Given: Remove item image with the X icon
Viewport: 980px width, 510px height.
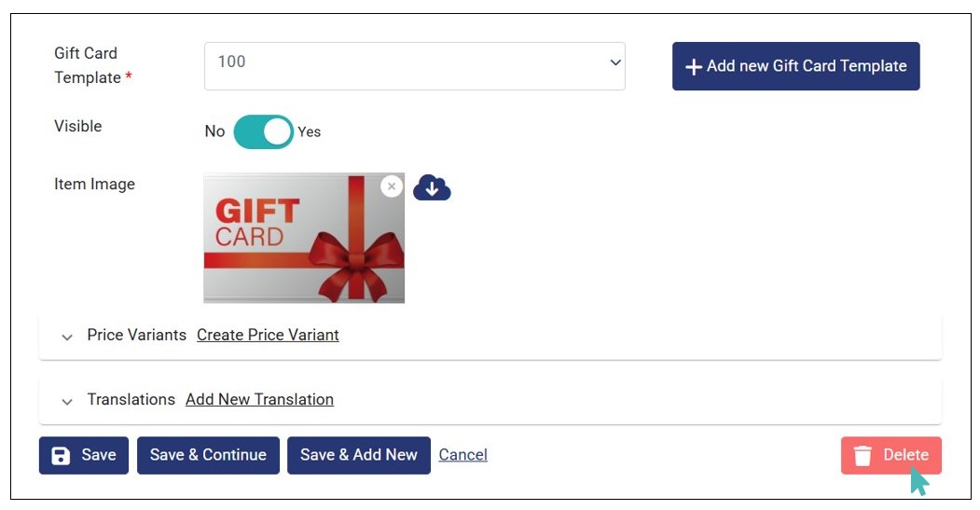Looking at the screenshot, I should point(392,186).
